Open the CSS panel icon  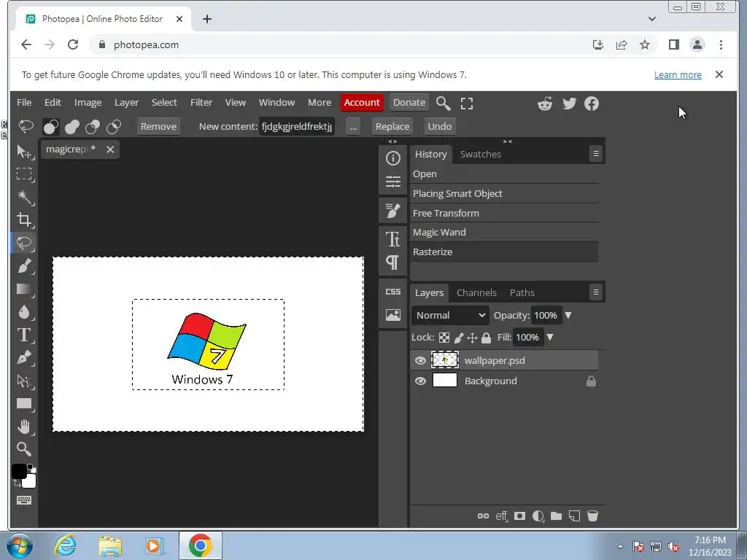(x=392, y=292)
